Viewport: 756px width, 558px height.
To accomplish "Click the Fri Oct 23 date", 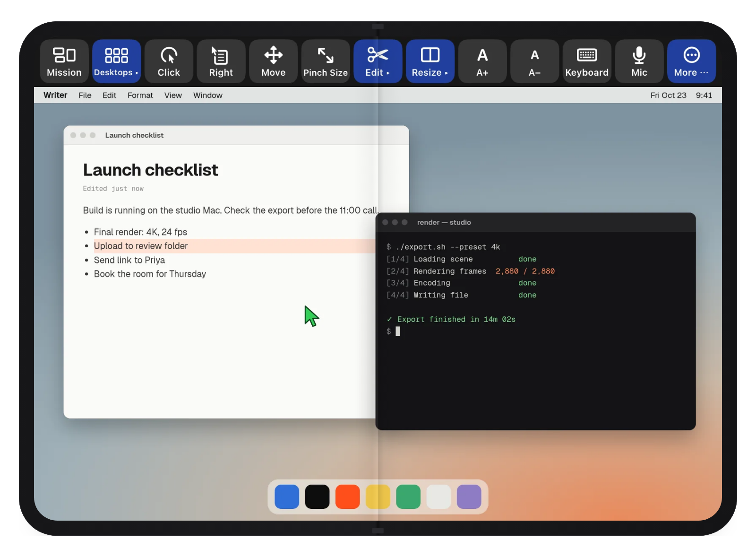I will coord(668,95).
